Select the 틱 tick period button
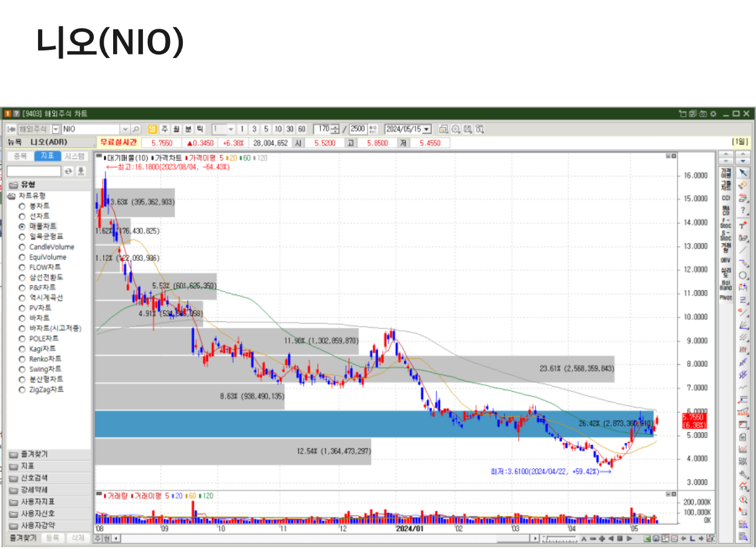This screenshot has width=756, height=549. pyautogui.click(x=200, y=129)
